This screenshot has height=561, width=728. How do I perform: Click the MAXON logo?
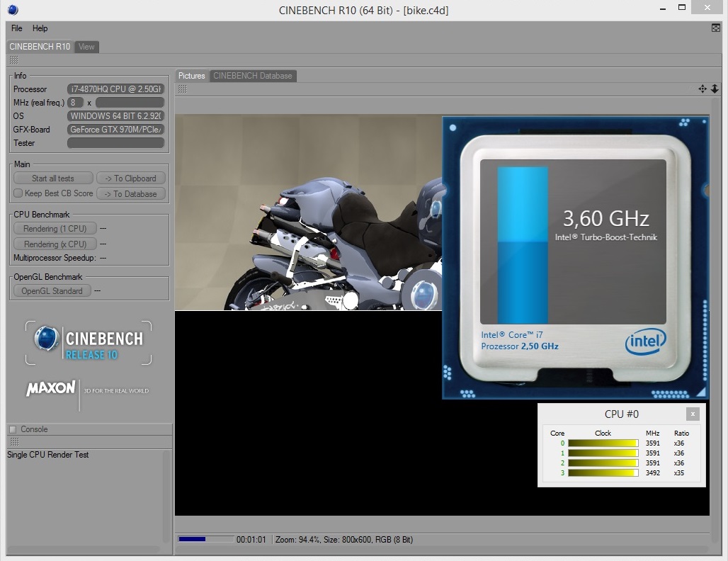[x=50, y=388]
